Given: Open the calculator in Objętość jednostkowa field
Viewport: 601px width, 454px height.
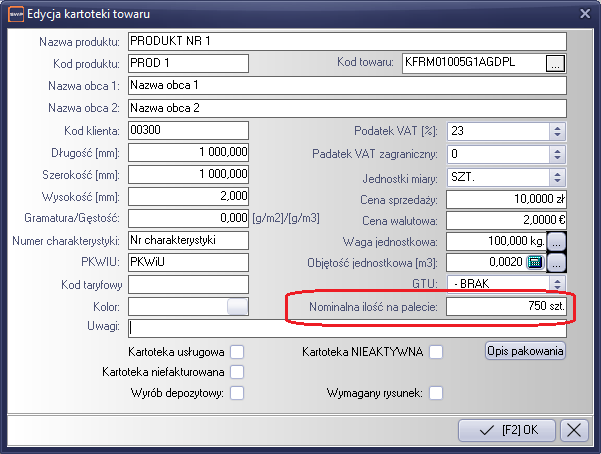Looking at the screenshot, I should click(534, 263).
